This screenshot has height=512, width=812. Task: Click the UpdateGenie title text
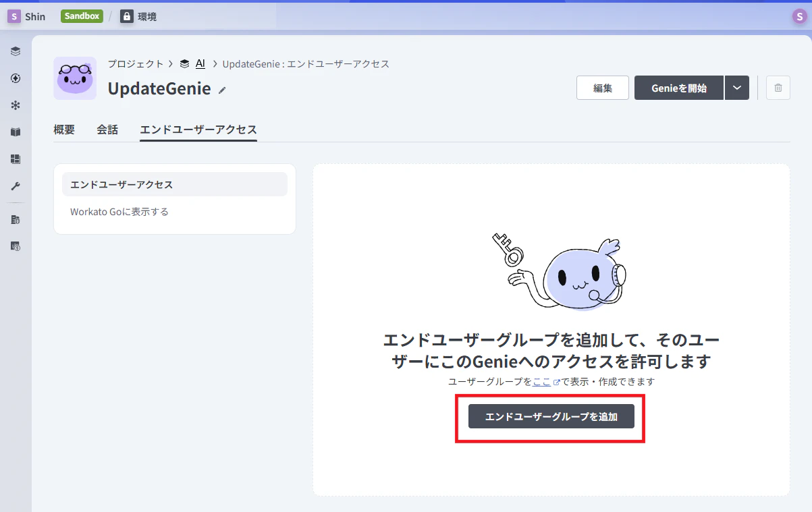tap(159, 88)
